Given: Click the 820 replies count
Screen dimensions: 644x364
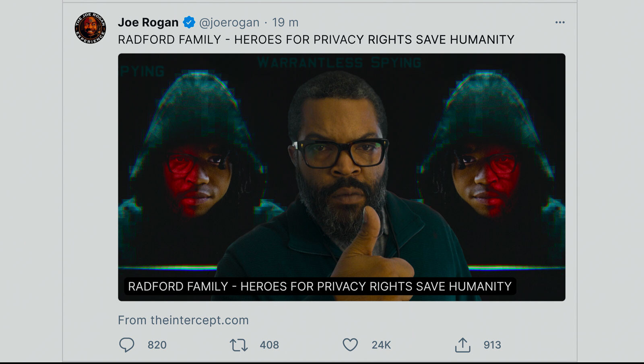Looking at the screenshot, I should [157, 345].
